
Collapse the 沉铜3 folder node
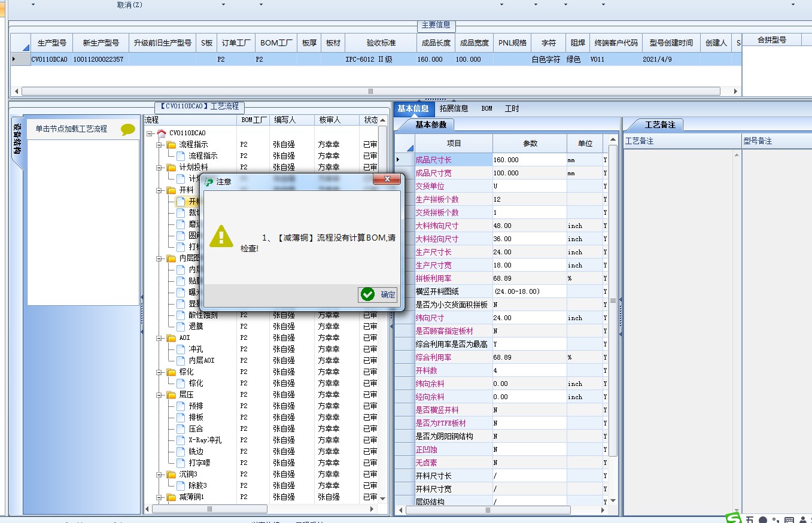point(160,474)
